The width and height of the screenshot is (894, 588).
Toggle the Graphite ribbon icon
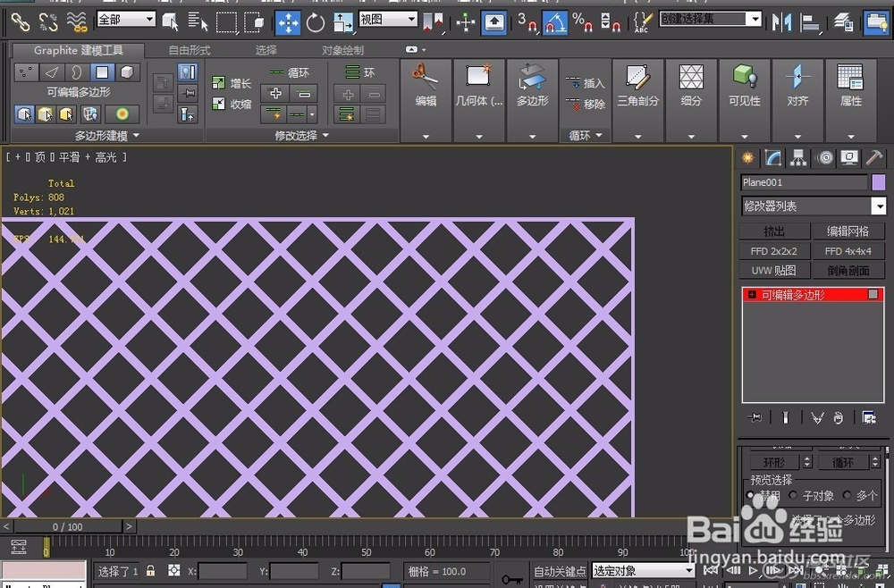pyautogui.click(x=876, y=23)
